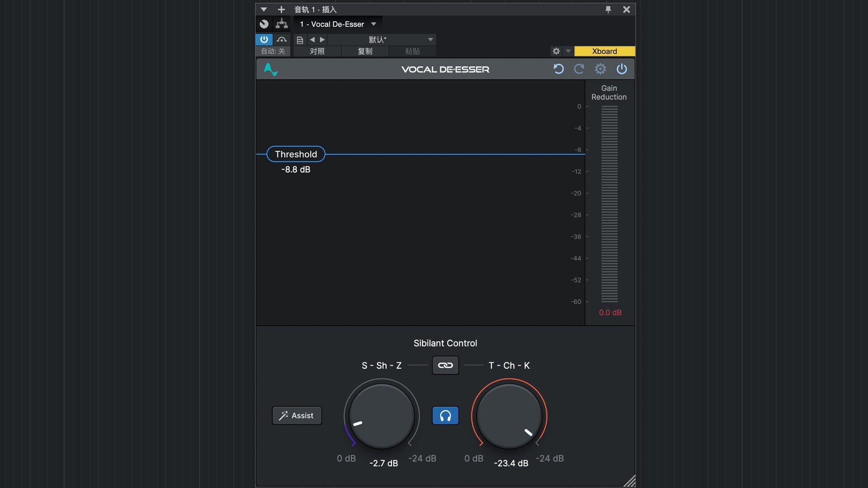The width and height of the screenshot is (868, 488).
Task: Click the preset file icon
Action: pos(300,40)
